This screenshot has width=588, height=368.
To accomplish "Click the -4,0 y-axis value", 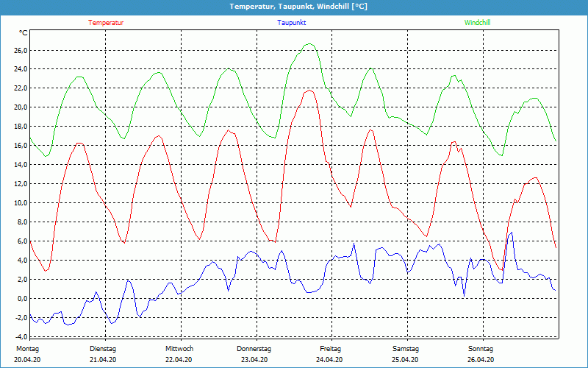I will pos(21,336).
